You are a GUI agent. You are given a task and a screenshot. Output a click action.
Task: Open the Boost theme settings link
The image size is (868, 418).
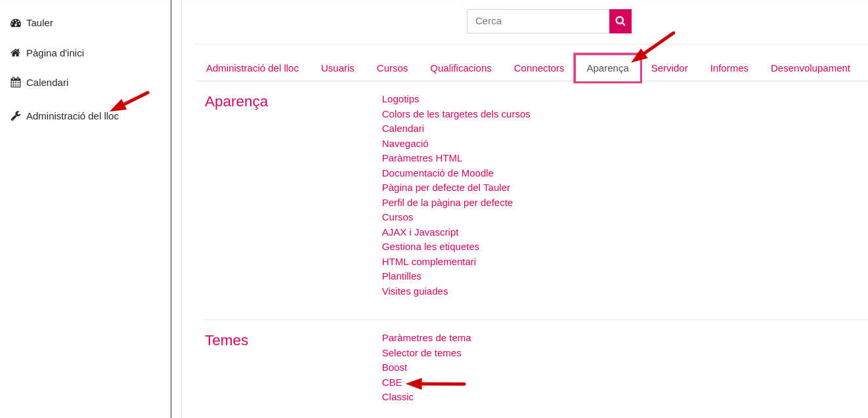point(395,367)
